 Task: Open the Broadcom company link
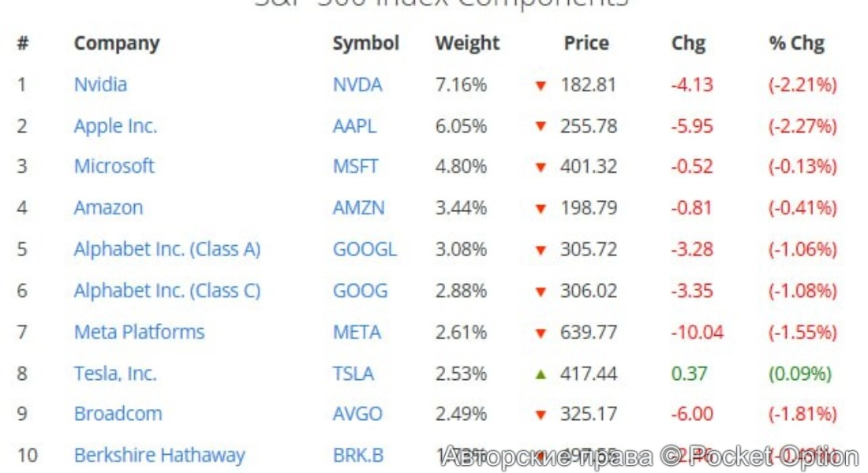point(118,414)
